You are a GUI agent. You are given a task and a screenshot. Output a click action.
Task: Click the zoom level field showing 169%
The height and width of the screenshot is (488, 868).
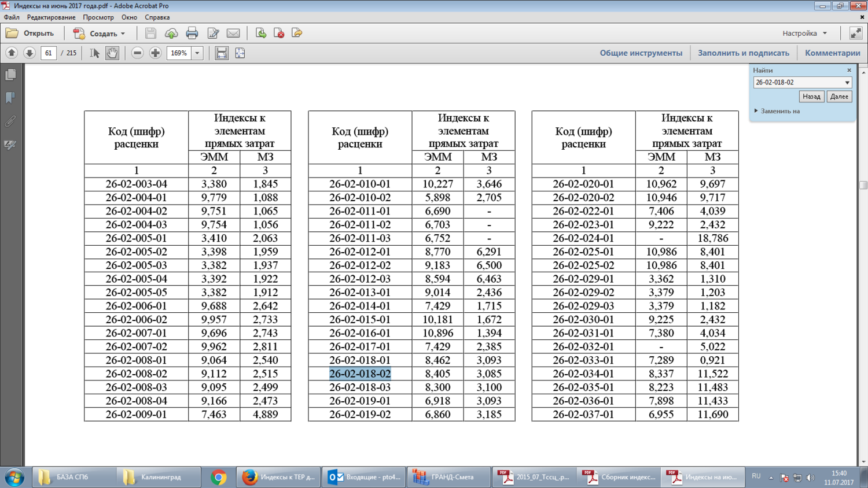[179, 53]
